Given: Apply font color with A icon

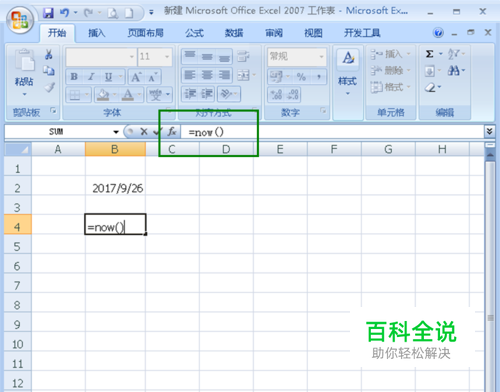Looking at the screenshot, I should 128,95.
